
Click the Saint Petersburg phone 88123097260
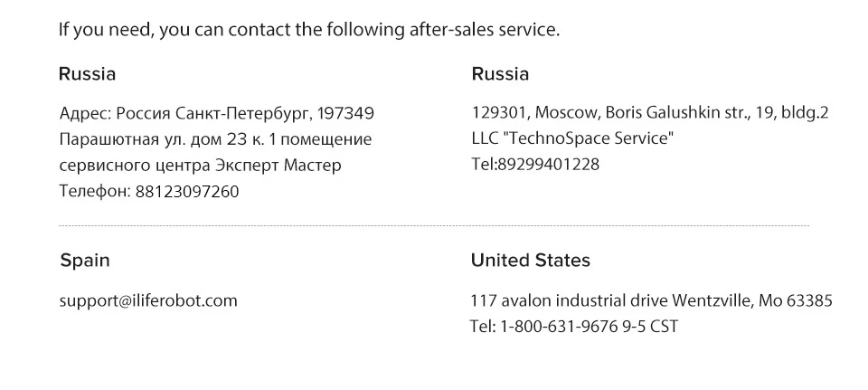[186, 191]
